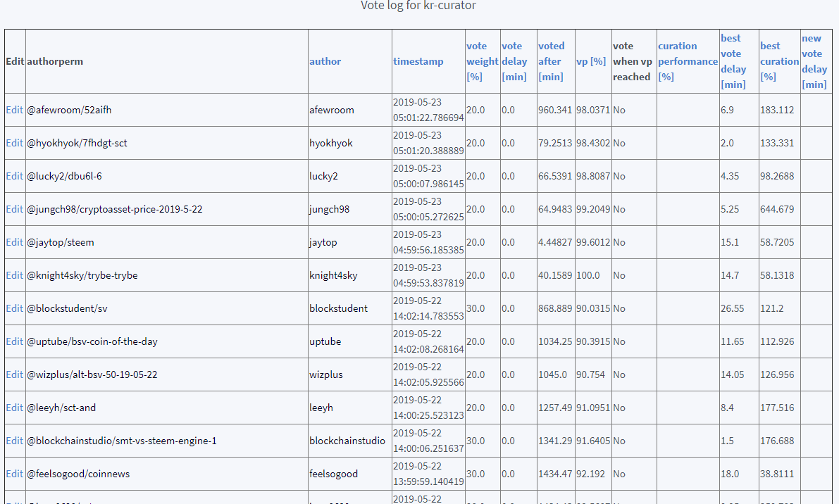The image size is (839, 504).
Task: Edit the @blockchainstudio/smt-vs-steem-engine-1 entry
Action: 15,441
